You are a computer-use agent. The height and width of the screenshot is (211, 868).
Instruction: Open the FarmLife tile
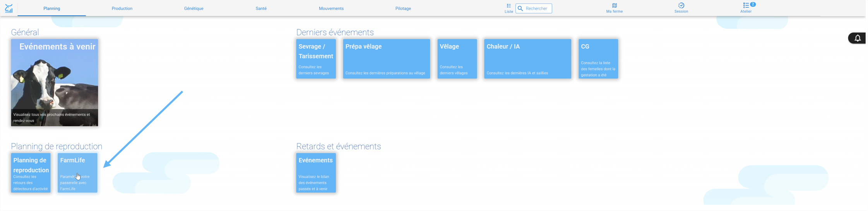click(x=77, y=173)
